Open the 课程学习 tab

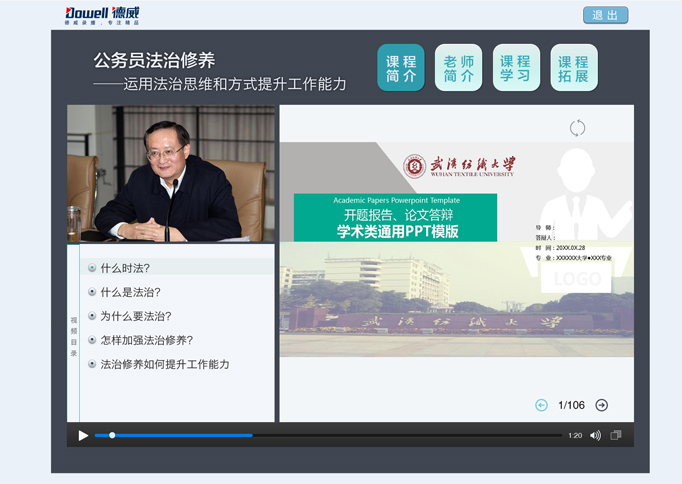516,68
